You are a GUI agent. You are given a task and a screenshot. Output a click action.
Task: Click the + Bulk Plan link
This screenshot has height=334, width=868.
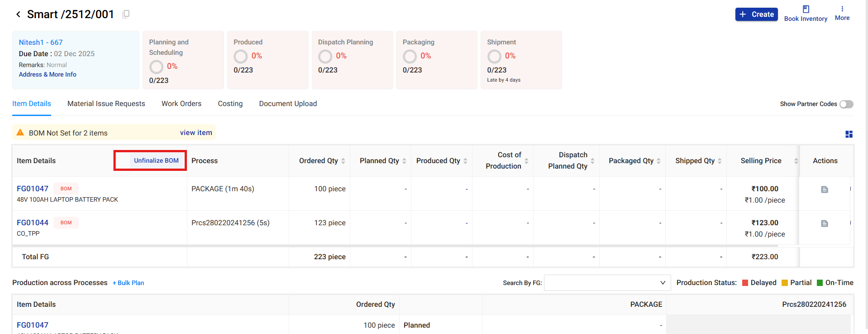[129, 283]
